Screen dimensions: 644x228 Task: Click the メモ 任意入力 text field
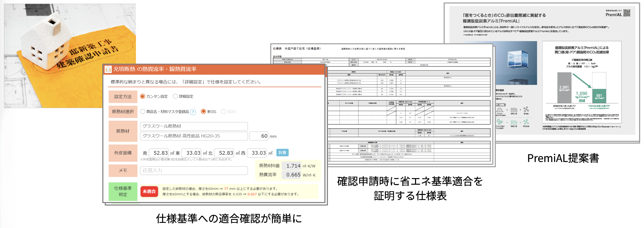(x=194, y=171)
